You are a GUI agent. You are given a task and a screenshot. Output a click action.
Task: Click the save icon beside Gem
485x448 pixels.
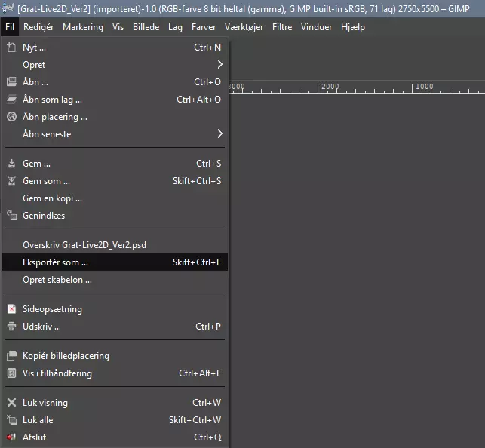pos(11,163)
